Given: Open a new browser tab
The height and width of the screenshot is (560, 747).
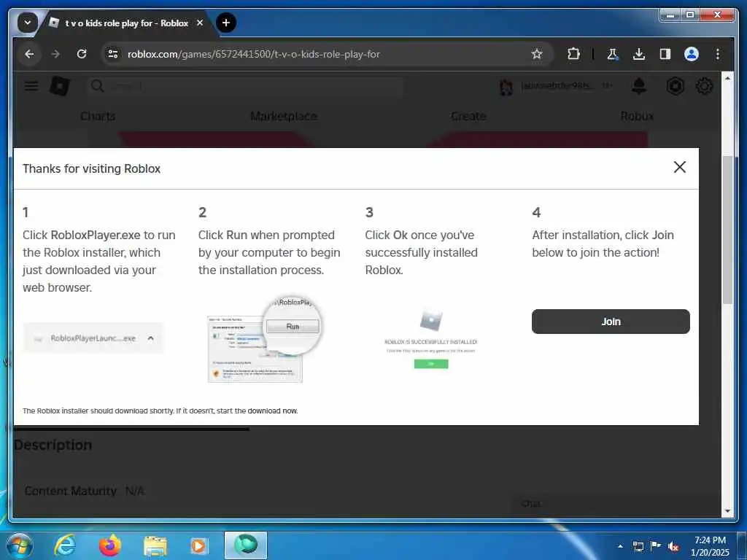Looking at the screenshot, I should tap(226, 23).
